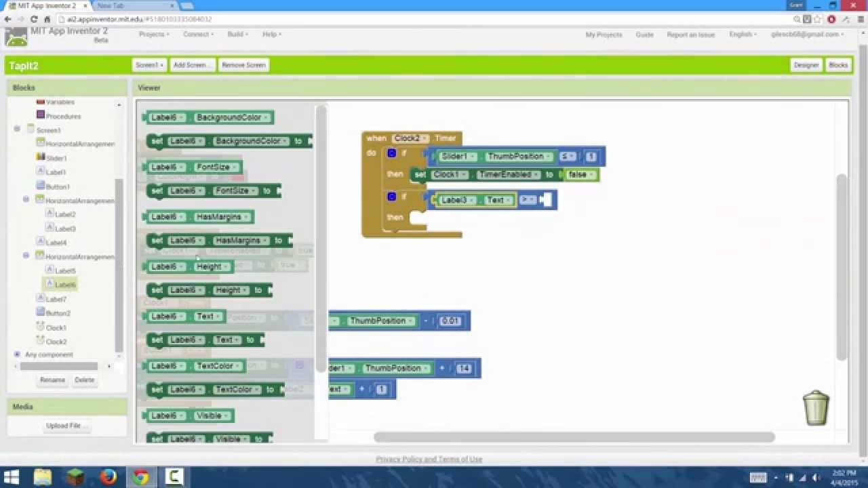The height and width of the screenshot is (488, 868).
Task: Open the Screen1 screen selector dropdown
Action: pos(149,65)
